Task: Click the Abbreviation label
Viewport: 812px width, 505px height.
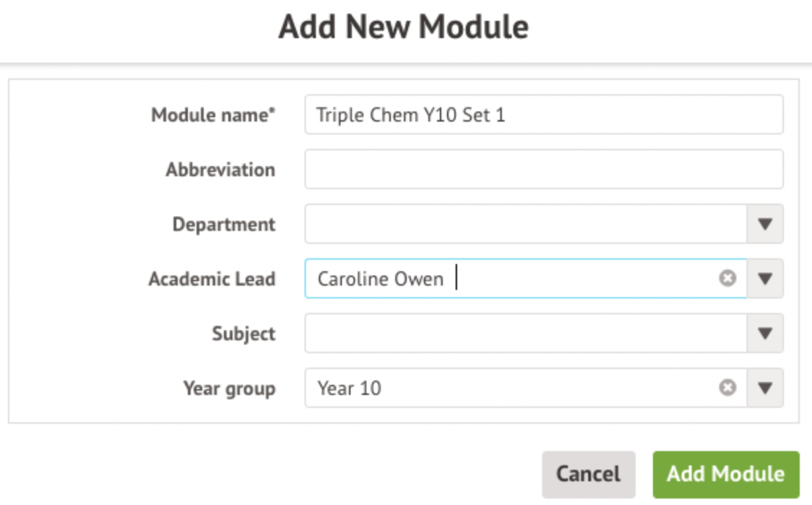Action: [220, 170]
